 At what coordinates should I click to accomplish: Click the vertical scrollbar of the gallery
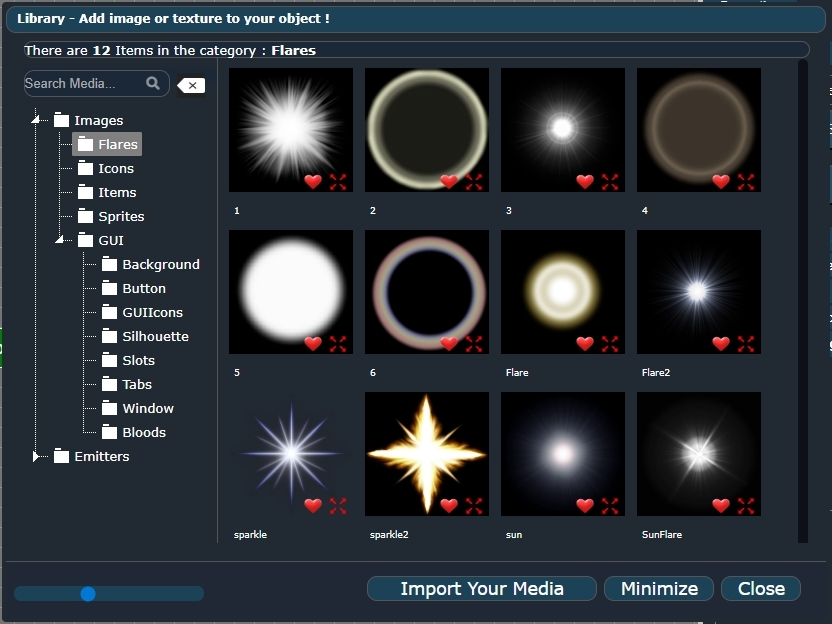803,301
